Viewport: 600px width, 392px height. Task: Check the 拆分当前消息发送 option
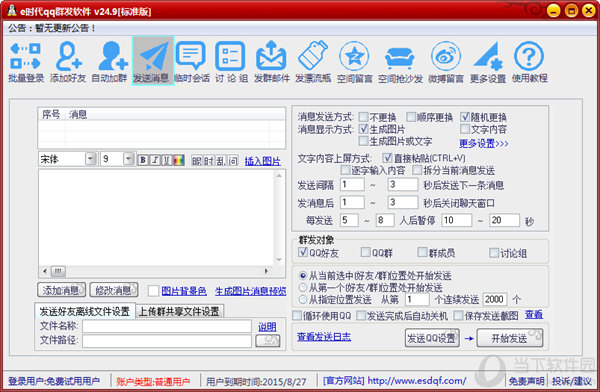(417, 170)
